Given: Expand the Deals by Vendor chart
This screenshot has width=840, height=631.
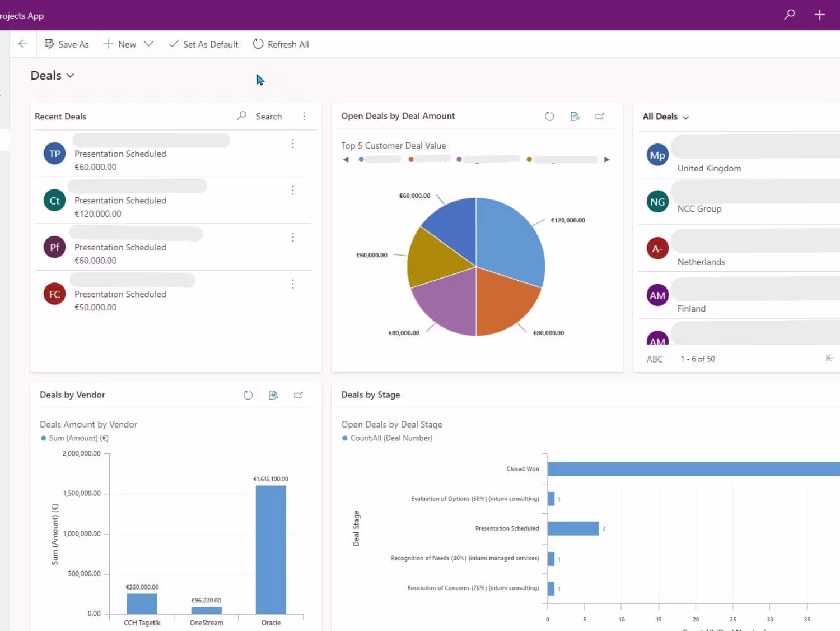Looking at the screenshot, I should coord(298,395).
